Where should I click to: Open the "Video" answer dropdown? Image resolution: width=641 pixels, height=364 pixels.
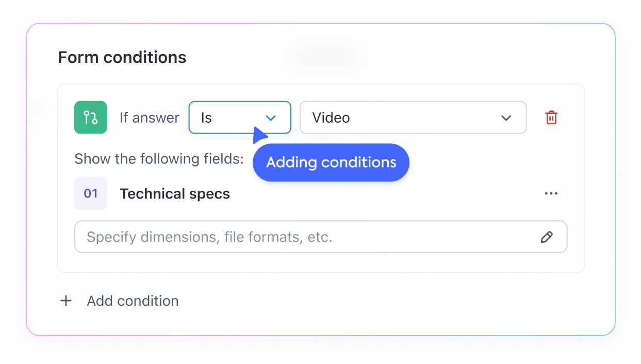click(413, 118)
